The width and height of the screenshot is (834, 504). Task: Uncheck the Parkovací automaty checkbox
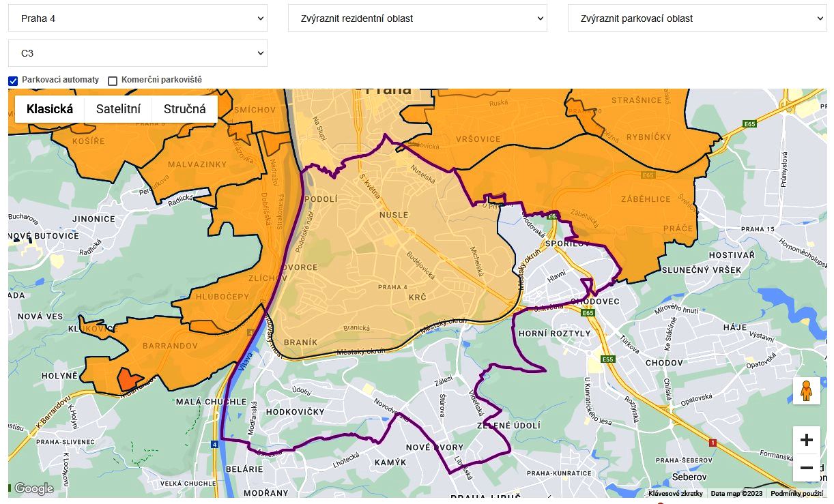pyautogui.click(x=13, y=80)
